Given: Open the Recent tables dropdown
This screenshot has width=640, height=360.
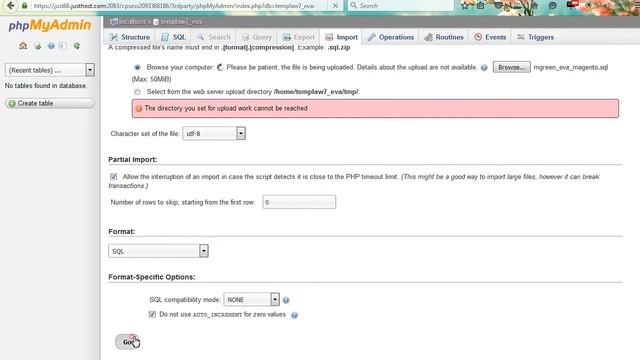Looking at the screenshot, I should tap(50, 70).
